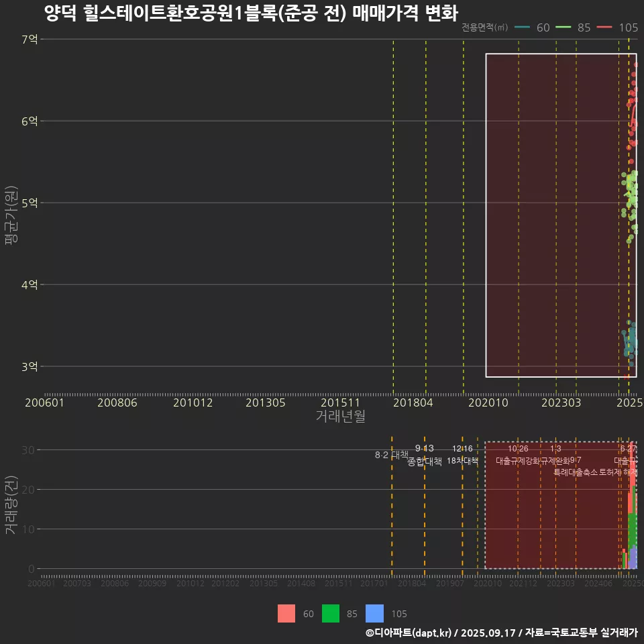Screen dimensions: 644x644
Task: Click the chart title 양덕 힐스테이트환호공원1블록 매매가격 변화
Action: [251, 13]
